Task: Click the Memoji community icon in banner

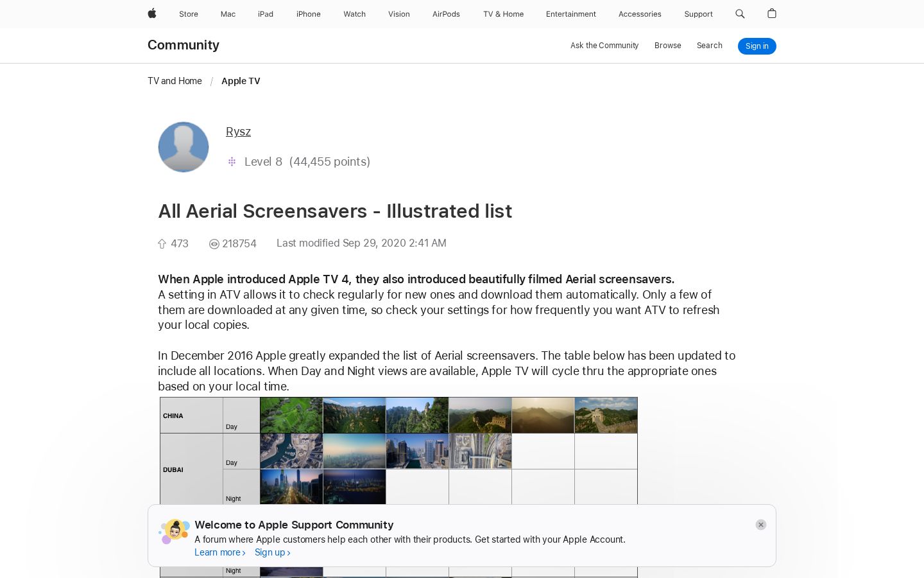Action: coord(174,532)
